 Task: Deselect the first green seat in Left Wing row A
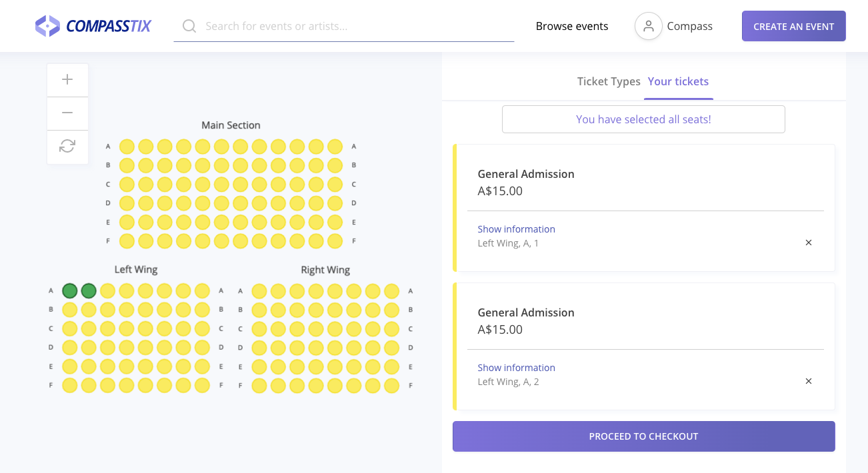[x=69, y=290]
